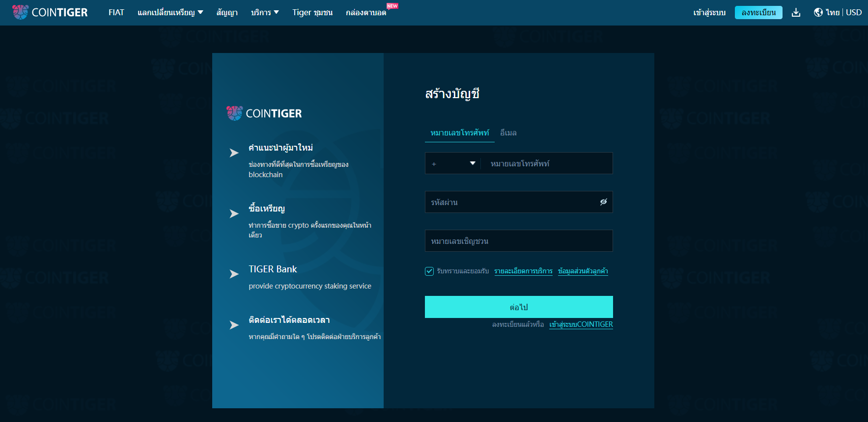Click the download app icon

click(x=796, y=12)
